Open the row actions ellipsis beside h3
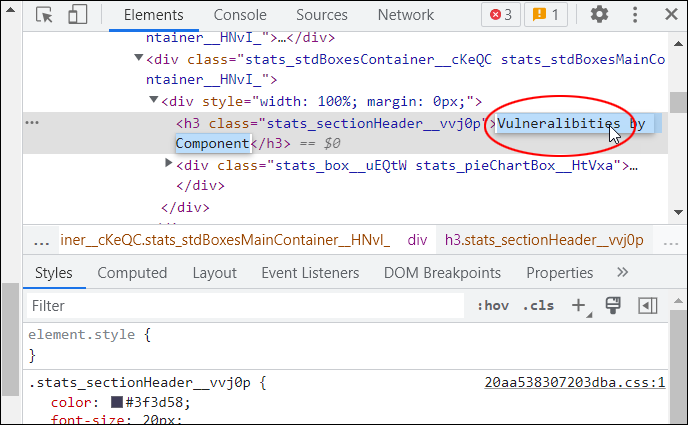688x425 pixels. coord(32,122)
